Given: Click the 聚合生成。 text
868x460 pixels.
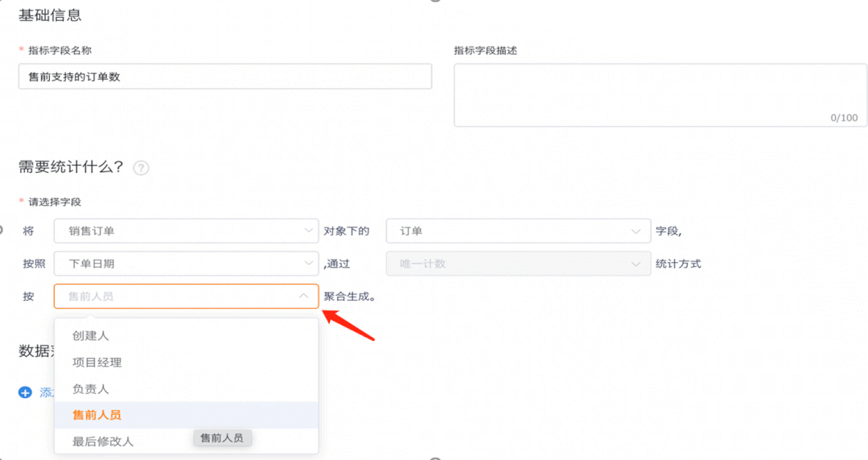Looking at the screenshot, I should 351,297.
